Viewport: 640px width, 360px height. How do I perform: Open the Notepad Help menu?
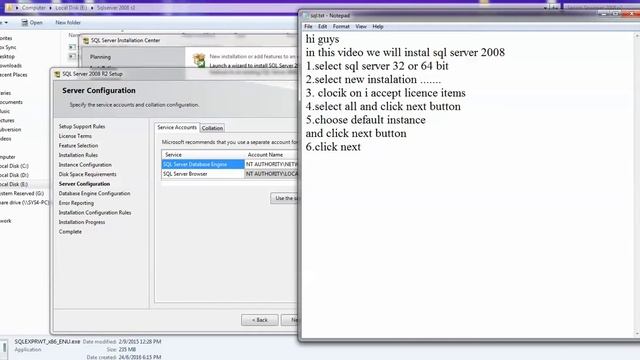pos(378,27)
